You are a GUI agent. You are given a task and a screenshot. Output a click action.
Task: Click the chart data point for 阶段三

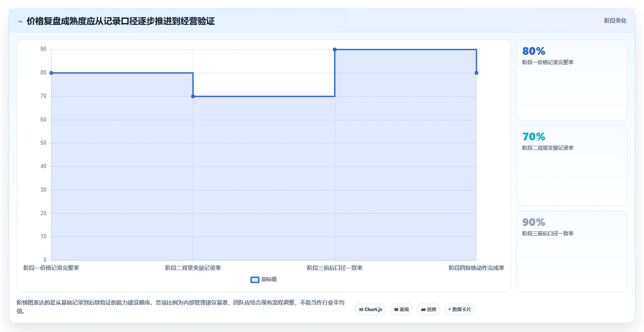335,50
